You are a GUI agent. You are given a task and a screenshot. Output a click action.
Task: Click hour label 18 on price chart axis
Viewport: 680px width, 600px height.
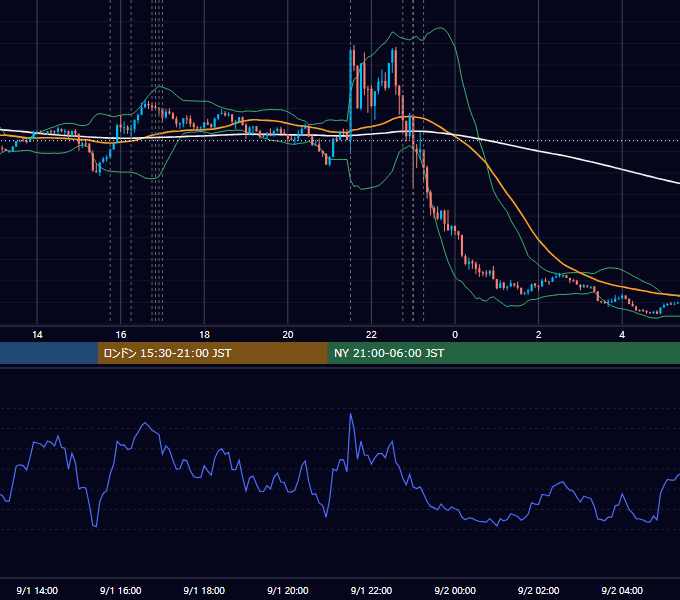[x=204, y=335]
